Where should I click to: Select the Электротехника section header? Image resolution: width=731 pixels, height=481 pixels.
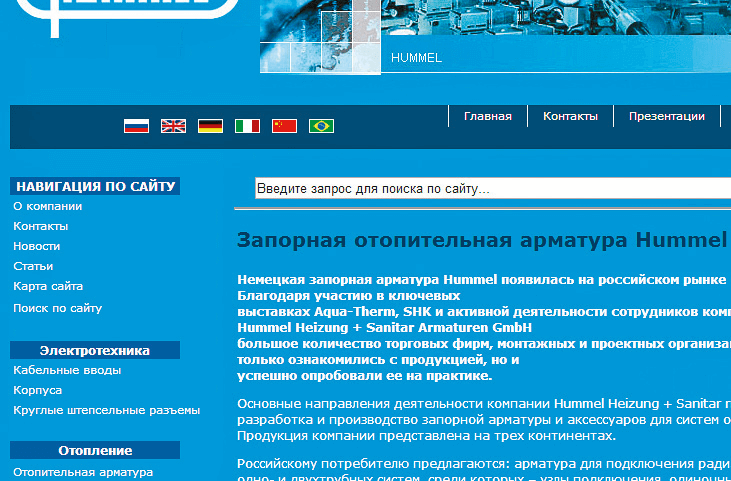[x=95, y=350]
